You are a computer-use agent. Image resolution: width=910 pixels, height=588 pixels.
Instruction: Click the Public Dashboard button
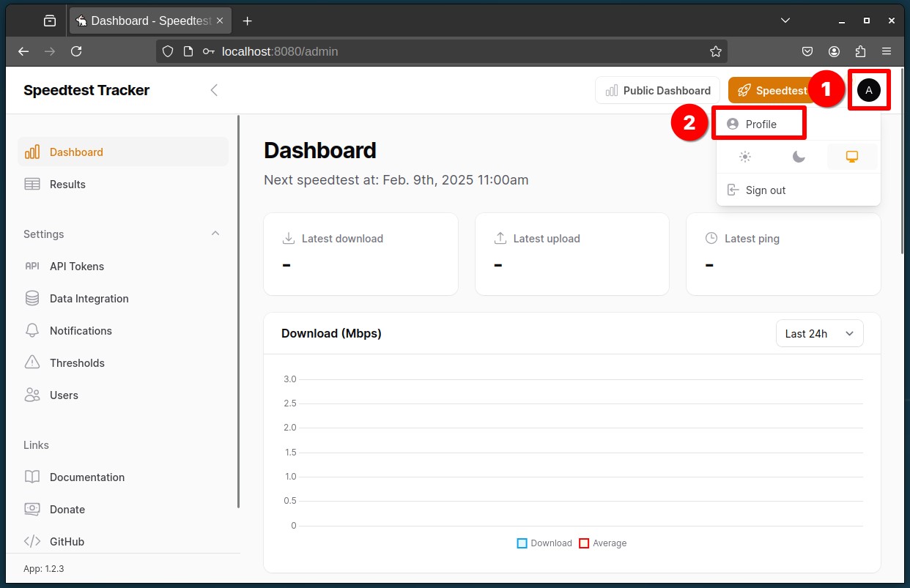coord(658,90)
